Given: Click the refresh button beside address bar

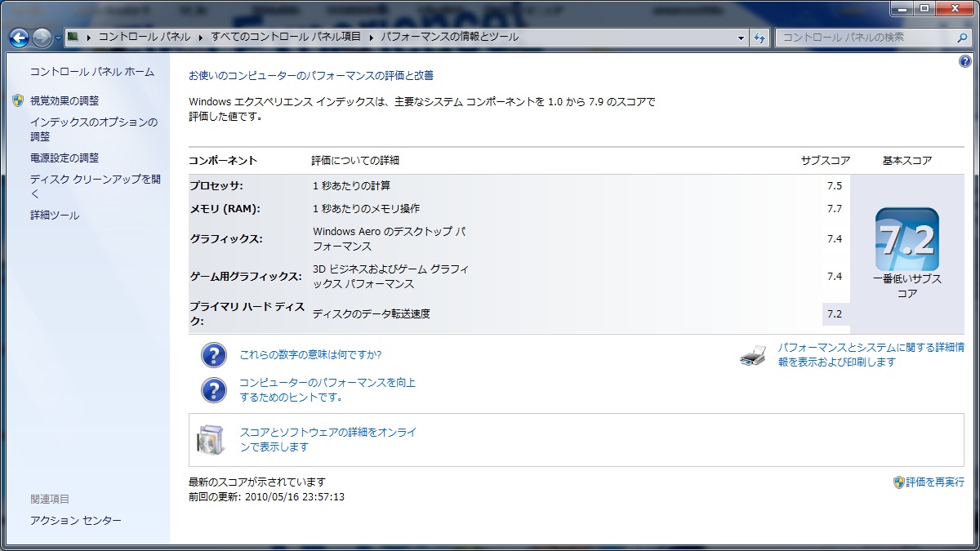Looking at the screenshot, I should (x=759, y=38).
